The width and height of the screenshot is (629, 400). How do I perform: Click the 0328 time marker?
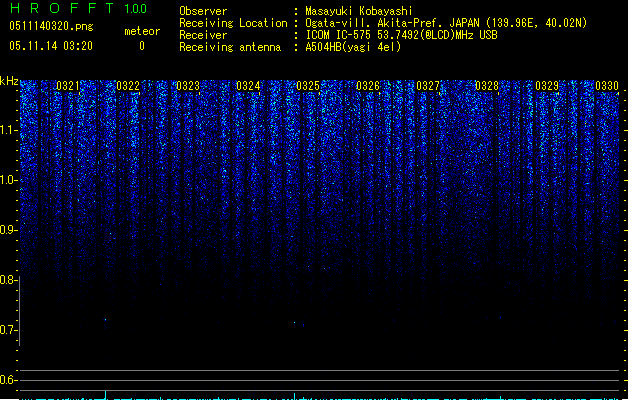click(x=487, y=86)
